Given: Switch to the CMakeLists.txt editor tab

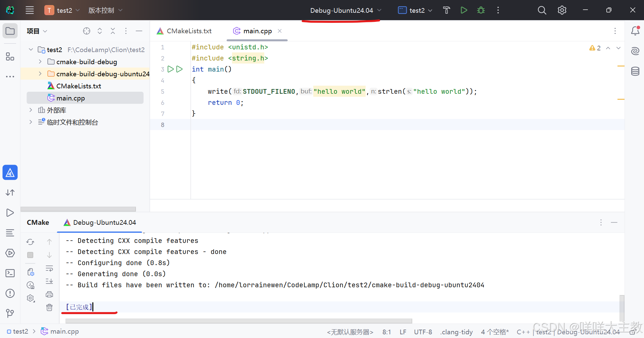Looking at the screenshot, I should (184, 31).
